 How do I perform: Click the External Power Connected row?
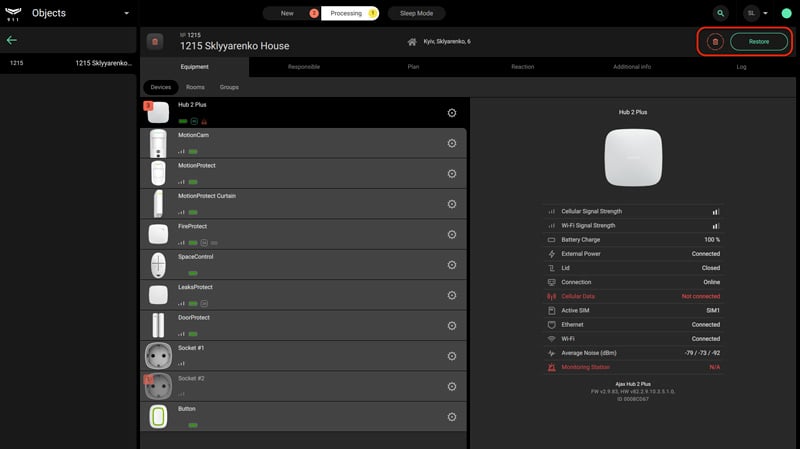click(x=633, y=254)
